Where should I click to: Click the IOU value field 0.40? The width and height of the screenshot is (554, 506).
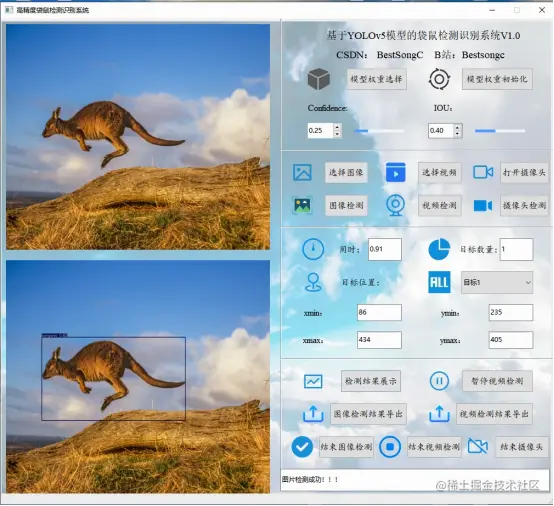tap(441, 130)
